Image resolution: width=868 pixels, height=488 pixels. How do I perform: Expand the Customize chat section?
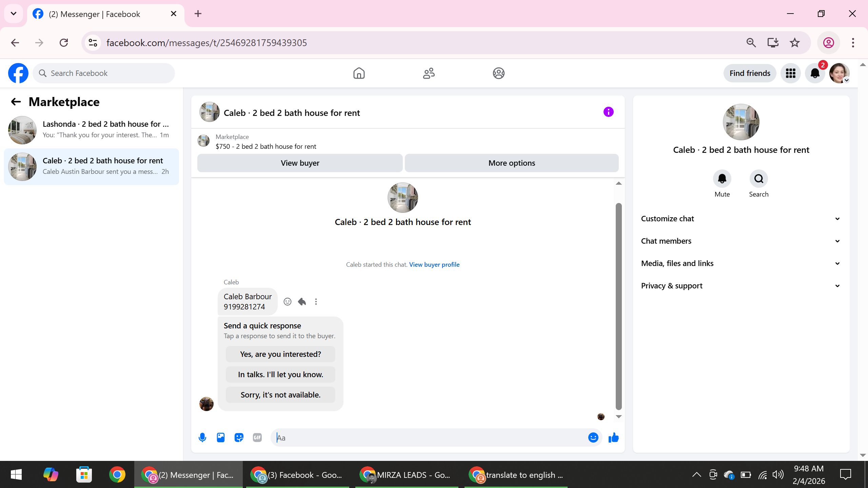(x=741, y=219)
